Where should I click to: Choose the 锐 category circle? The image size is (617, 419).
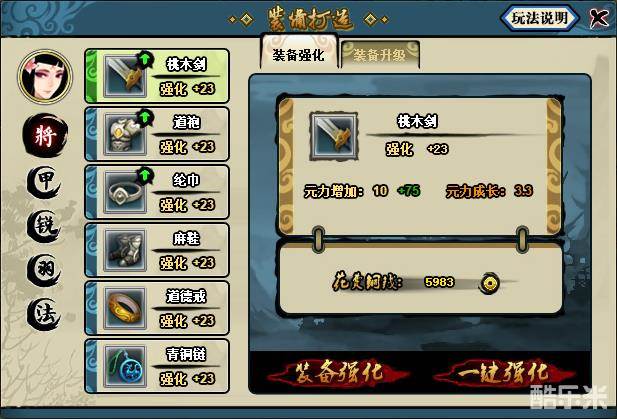coord(44,226)
